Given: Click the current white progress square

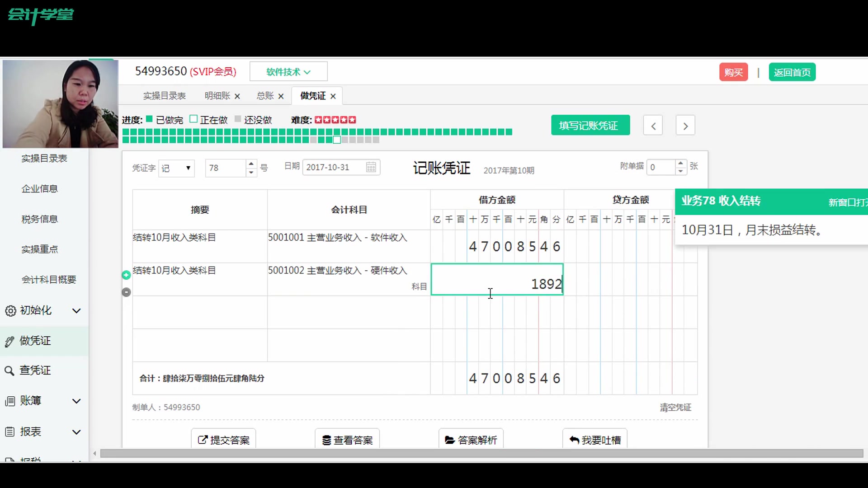Looking at the screenshot, I should [337, 140].
